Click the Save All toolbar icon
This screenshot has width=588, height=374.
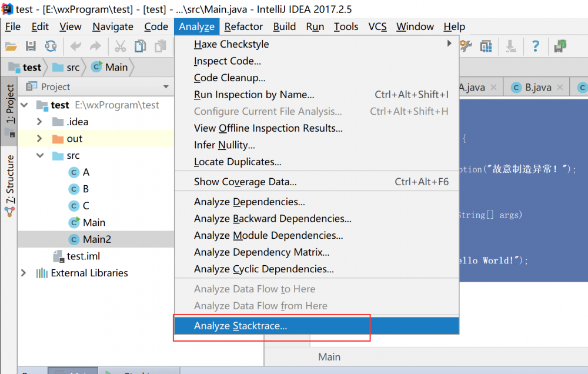click(x=31, y=46)
